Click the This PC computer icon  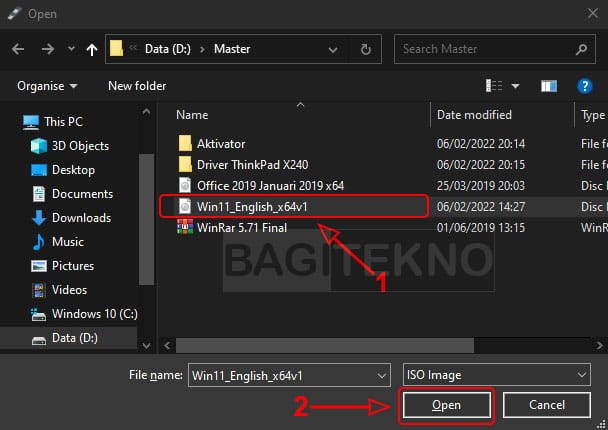(31, 122)
